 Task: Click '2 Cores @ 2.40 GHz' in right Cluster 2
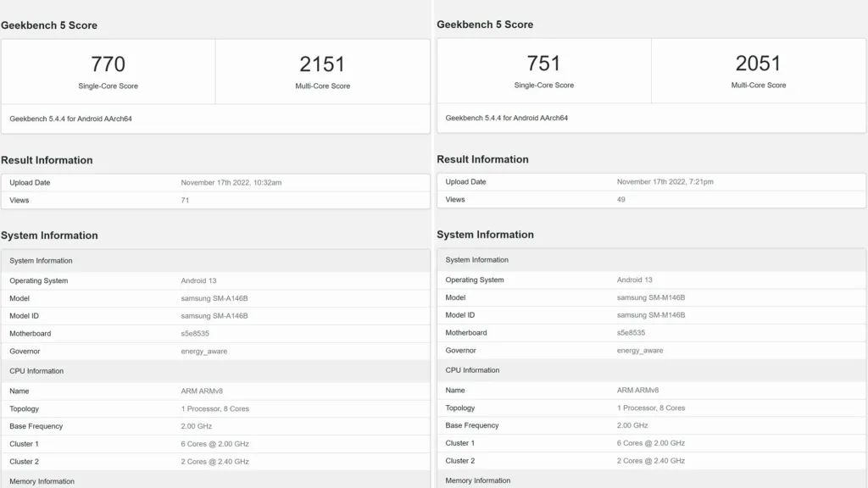click(x=651, y=461)
